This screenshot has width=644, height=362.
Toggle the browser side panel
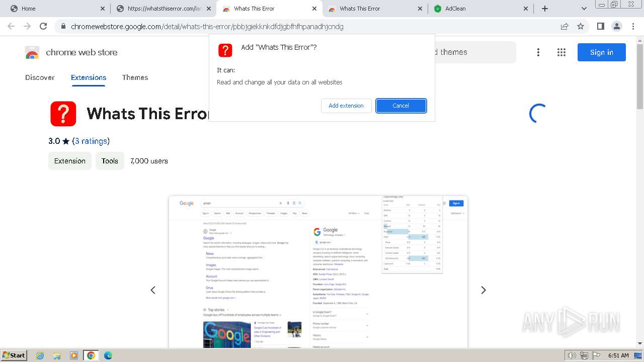point(600,26)
